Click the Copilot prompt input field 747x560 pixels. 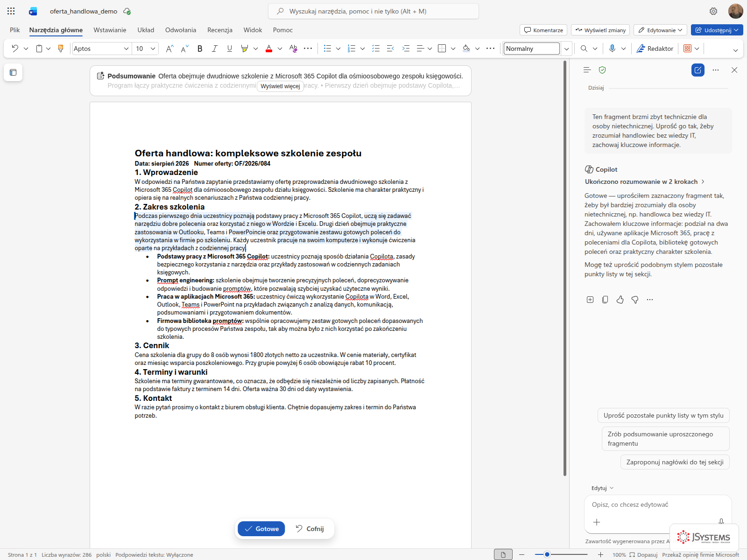point(658,505)
